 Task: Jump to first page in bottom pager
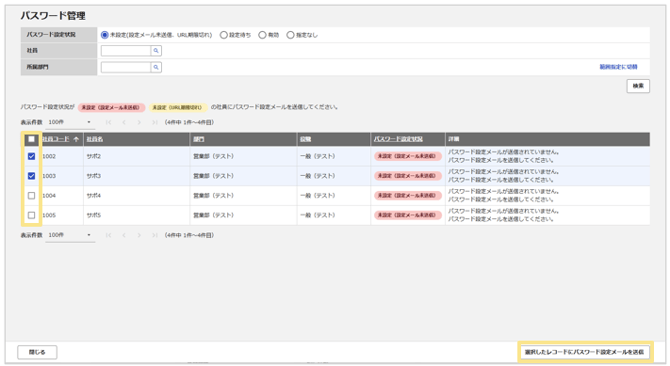[109, 235]
